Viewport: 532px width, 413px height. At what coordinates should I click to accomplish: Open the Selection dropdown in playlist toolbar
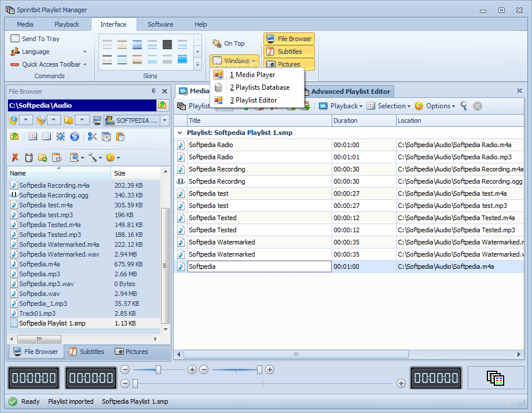388,106
